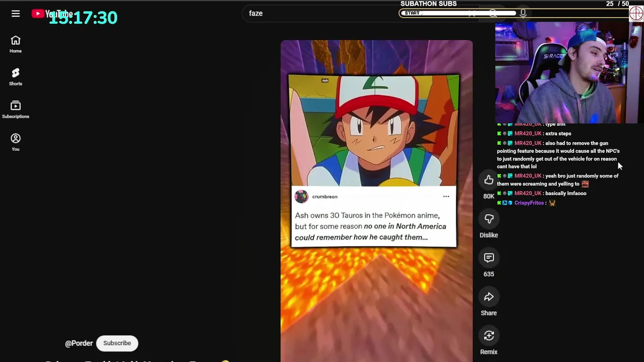Viewport: 644px width, 362px height.
Task: Click the streamer webcam overlay
Action: coord(566,72)
